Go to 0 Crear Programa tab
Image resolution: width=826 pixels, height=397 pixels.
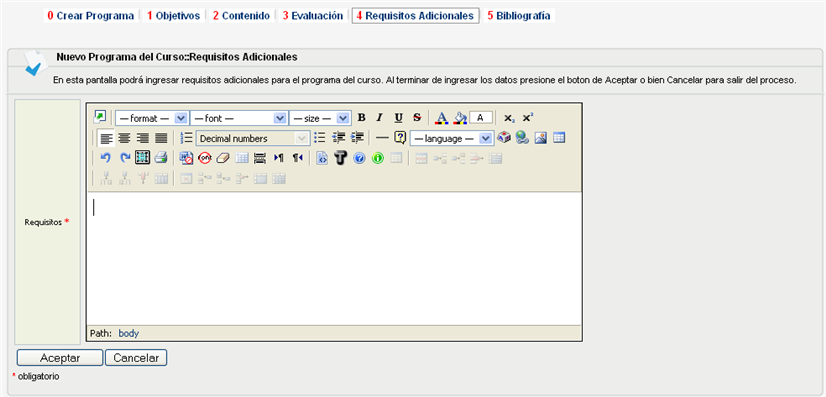[91, 16]
